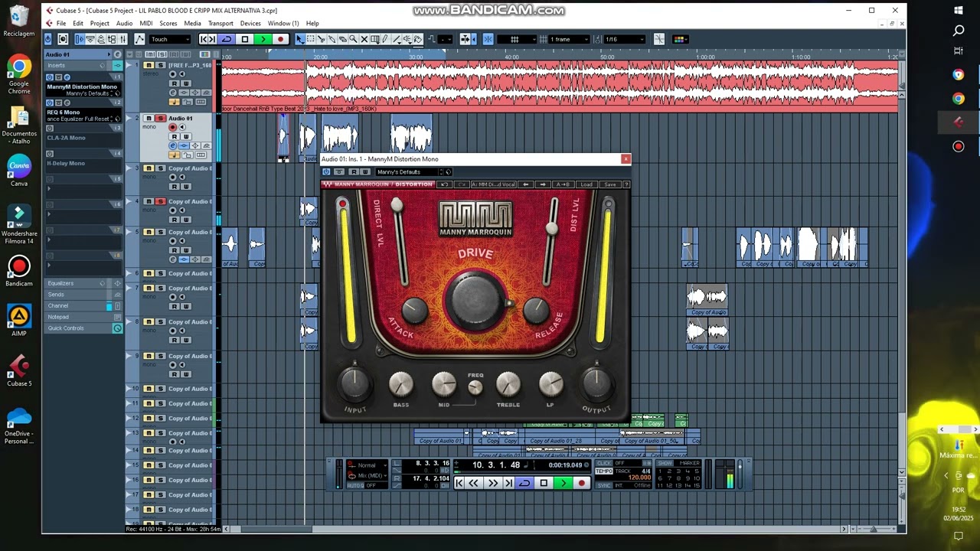Mute the Audio 01 track
The image size is (980, 551).
coord(149,119)
